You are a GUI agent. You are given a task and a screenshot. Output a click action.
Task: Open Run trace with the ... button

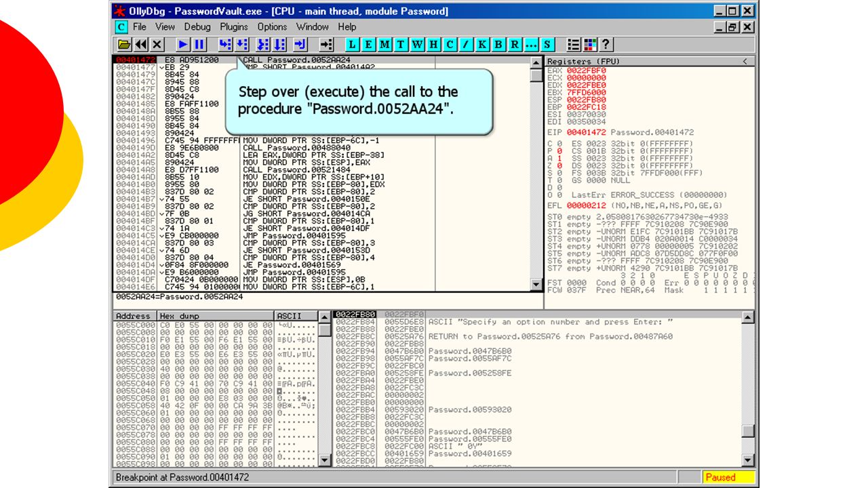(532, 45)
